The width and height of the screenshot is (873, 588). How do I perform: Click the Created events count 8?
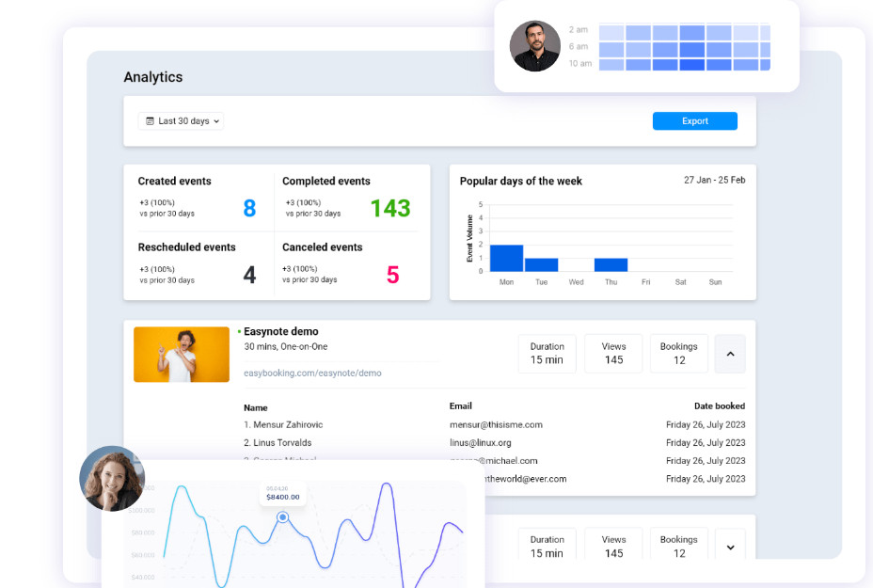point(249,208)
